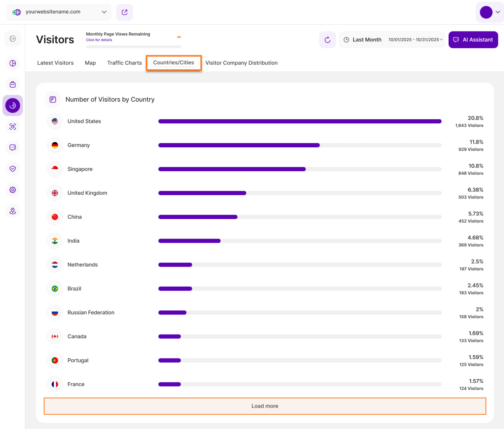Click the United States visitors progress bar
The width and height of the screenshot is (504, 429).
pyautogui.click(x=299, y=121)
